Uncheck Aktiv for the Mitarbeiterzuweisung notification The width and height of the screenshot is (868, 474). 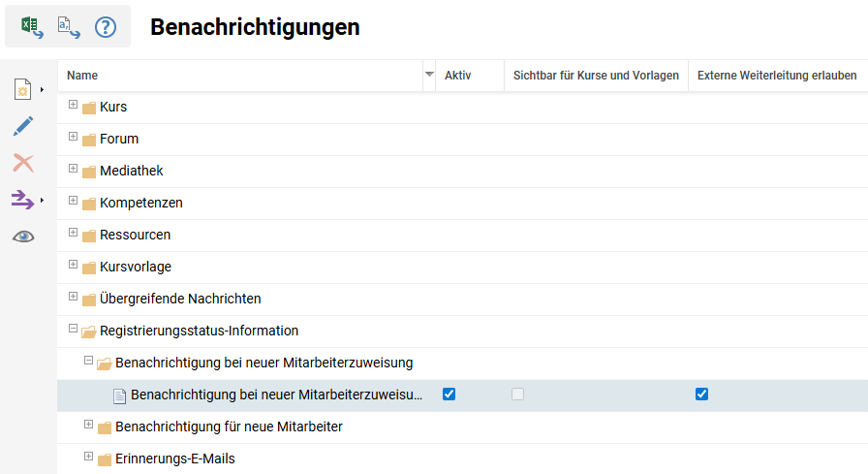[x=449, y=395]
